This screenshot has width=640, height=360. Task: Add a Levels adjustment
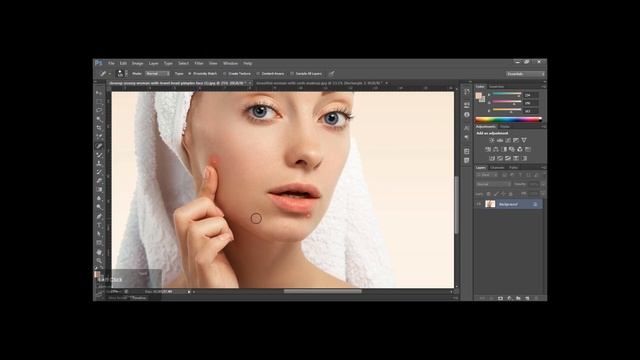coord(500,140)
